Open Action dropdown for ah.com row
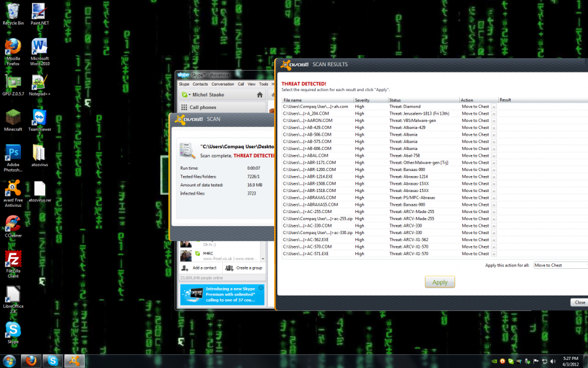The height and width of the screenshot is (368, 588). tap(494, 107)
